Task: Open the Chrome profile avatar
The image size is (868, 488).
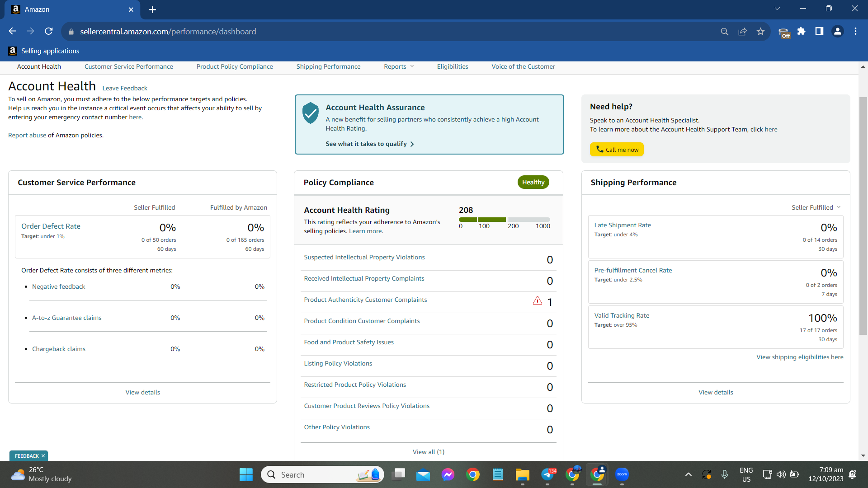Action: coord(837,31)
